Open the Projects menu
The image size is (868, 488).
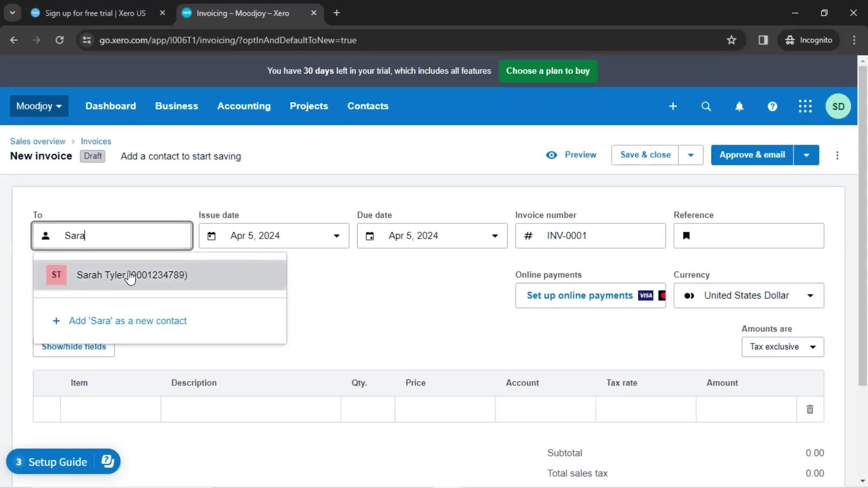[x=309, y=106]
